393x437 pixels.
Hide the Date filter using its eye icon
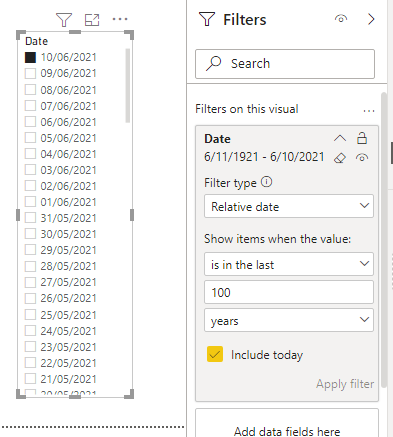pyautogui.click(x=362, y=157)
